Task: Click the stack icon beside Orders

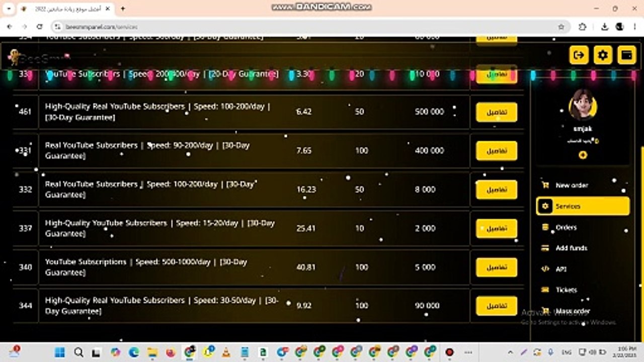Action: (545, 227)
